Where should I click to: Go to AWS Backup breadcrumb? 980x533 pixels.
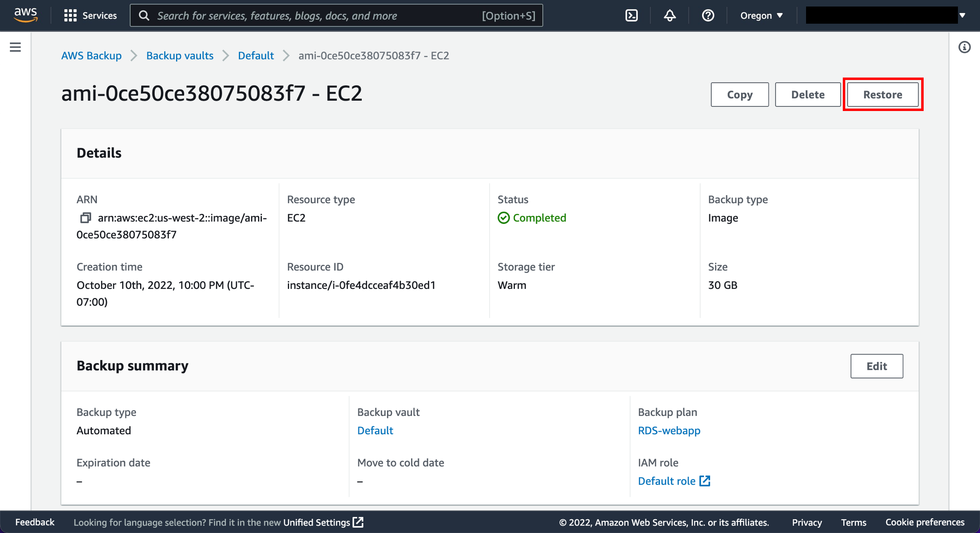point(91,56)
